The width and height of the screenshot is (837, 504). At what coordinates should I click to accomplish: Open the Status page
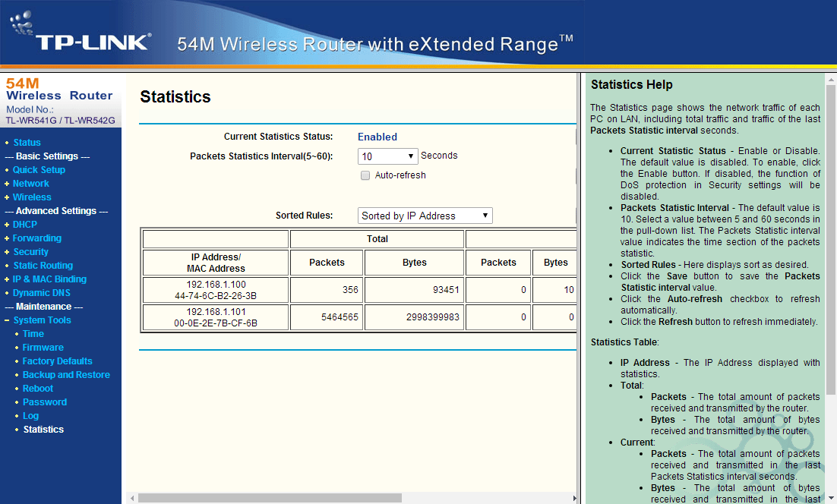(27, 143)
